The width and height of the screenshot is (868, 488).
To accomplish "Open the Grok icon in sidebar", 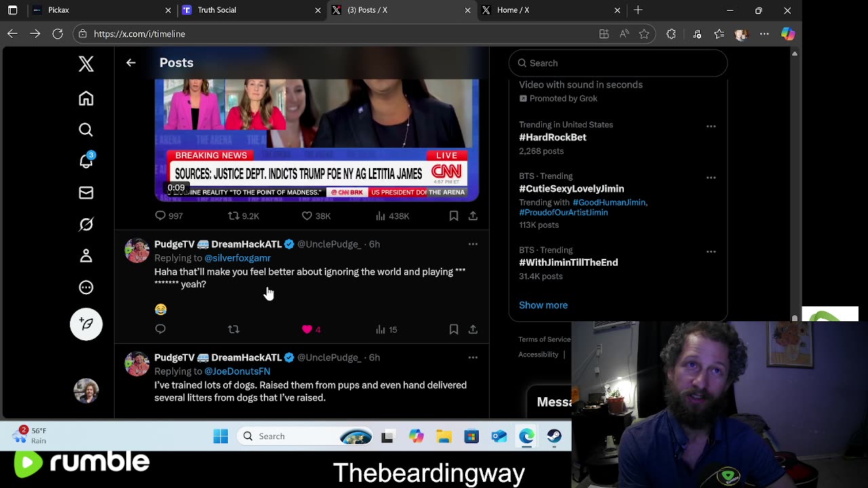I will pyautogui.click(x=86, y=224).
